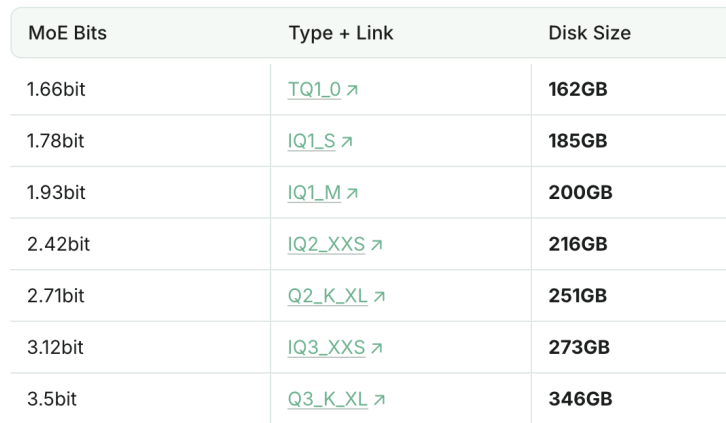Go to the Q3_K_XL link

(328, 400)
